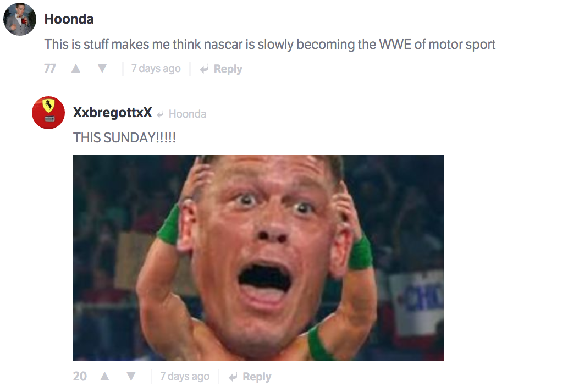Upvote Hoonda's comment about nascar
The image size is (579, 392).
[76, 68]
